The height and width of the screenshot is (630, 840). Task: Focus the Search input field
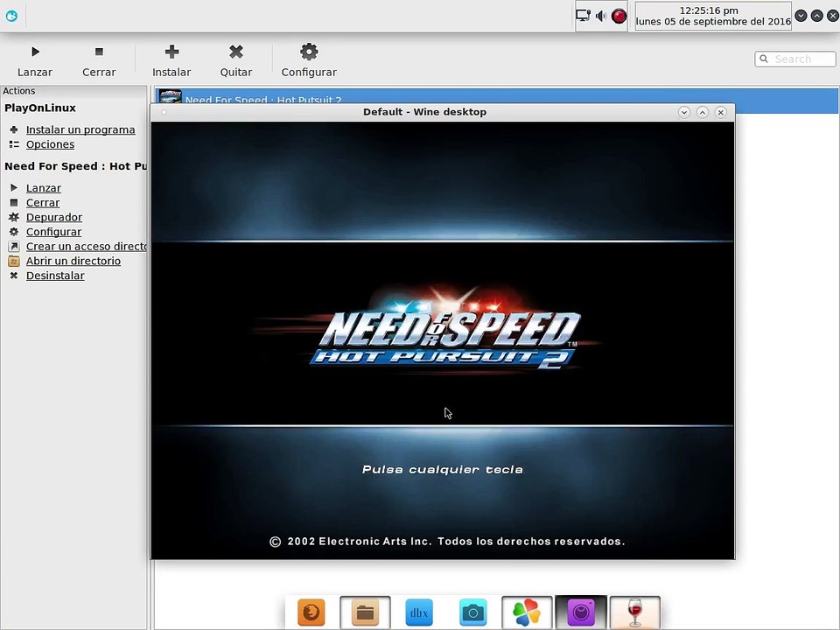pos(795,59)
